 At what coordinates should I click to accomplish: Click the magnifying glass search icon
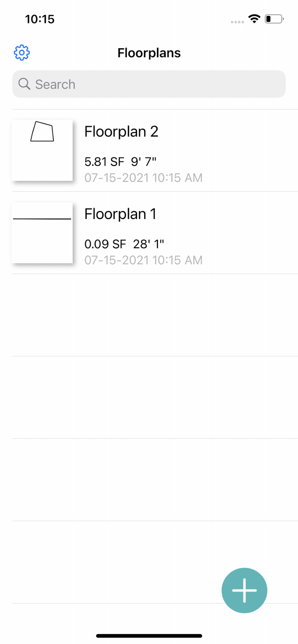point(24,84)
